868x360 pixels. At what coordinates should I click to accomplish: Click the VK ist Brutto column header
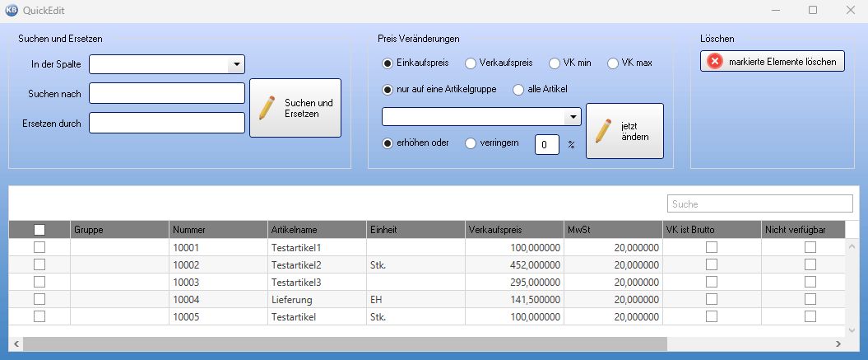click(712, 230)
